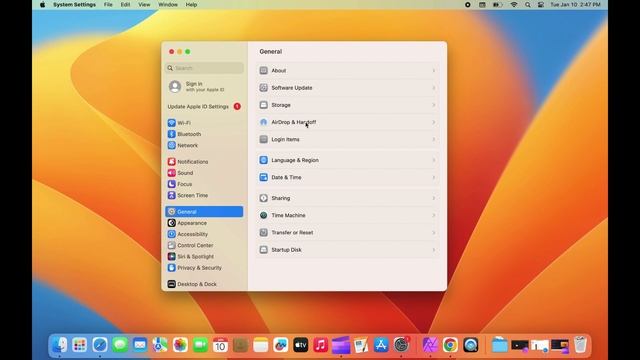Open the System Settings app menu
The width and height of the screenshot is (640, 360).
coord(74,5)
